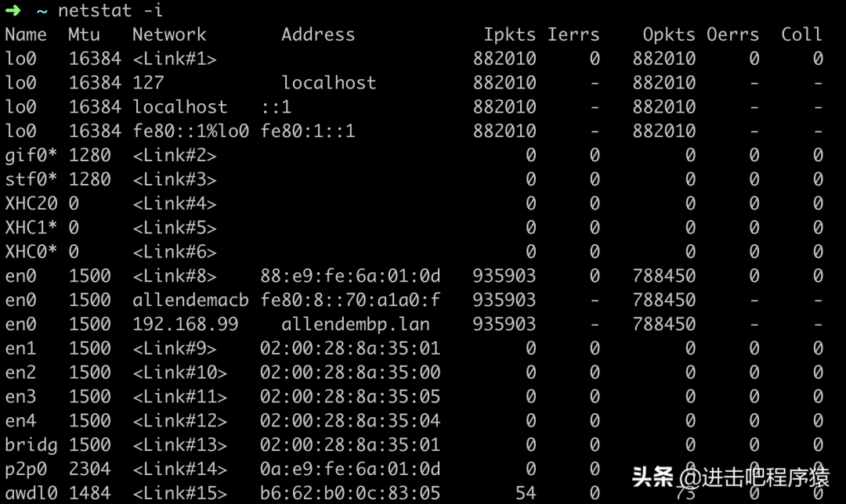The image size is (846, 504).
Task: Click the XHC20 interface name
Action: (31, 203)
